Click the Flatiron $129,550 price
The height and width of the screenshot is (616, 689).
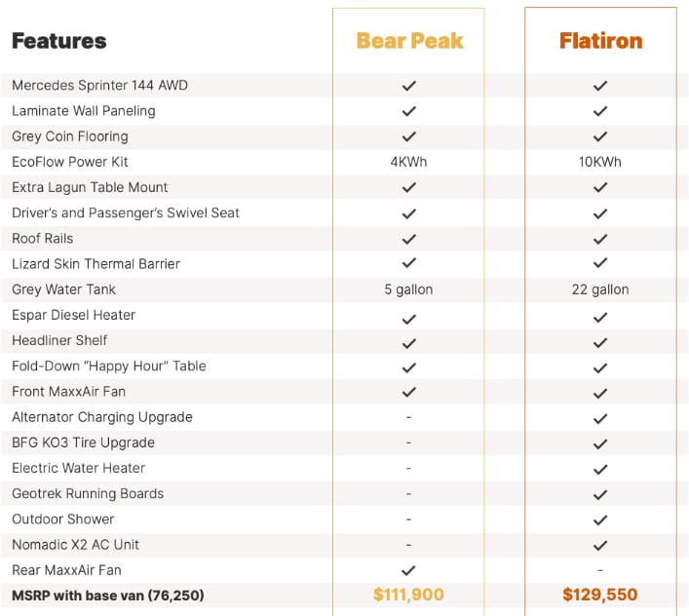tap(600, 595)
